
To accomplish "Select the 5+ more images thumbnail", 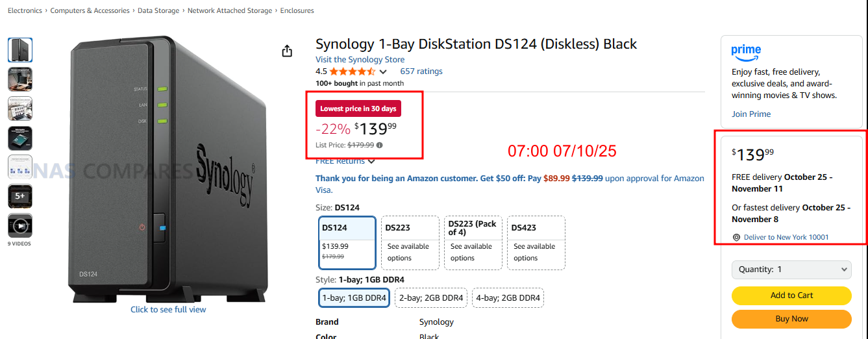I will (20, 196).
